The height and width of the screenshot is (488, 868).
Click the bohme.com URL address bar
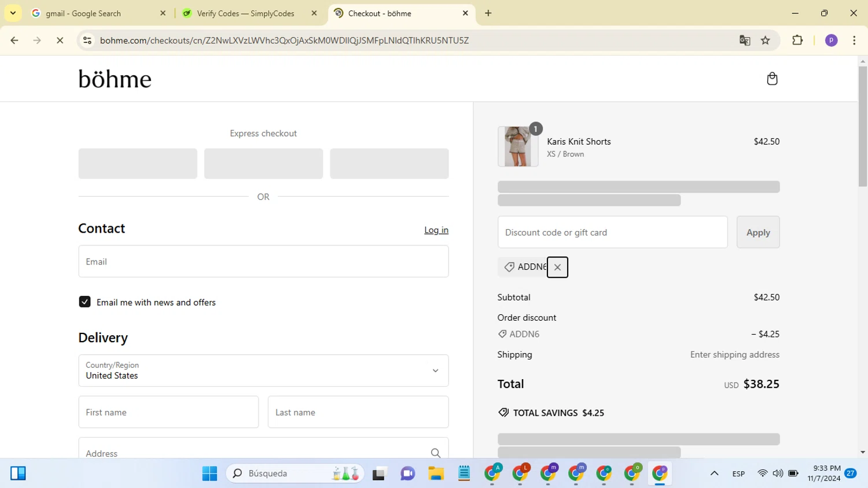(x=284, y=41)
